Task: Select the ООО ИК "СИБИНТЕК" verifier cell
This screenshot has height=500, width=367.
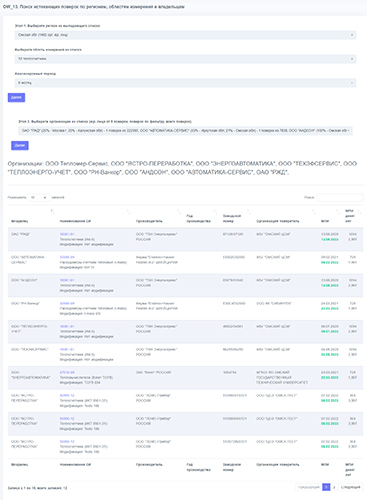Action: (x=274, y=303)
